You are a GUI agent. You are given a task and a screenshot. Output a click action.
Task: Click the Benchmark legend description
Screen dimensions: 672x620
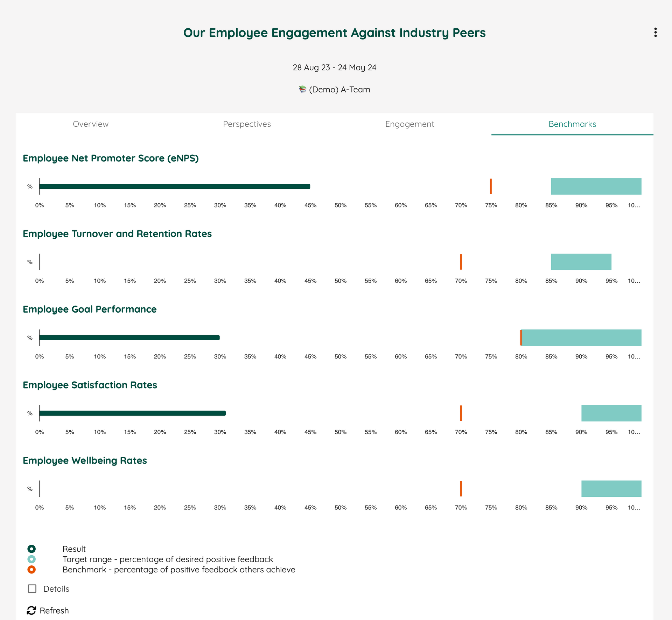179,569
